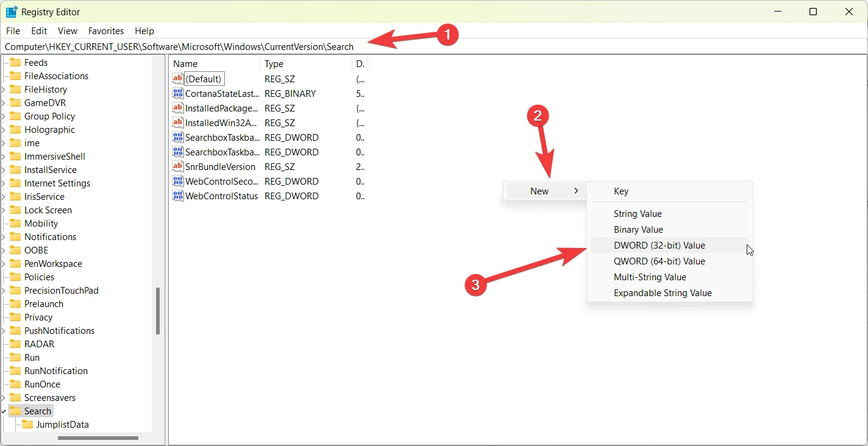Choose String Value from the New submenu
The image size is (868, 446).
(669, 213)
